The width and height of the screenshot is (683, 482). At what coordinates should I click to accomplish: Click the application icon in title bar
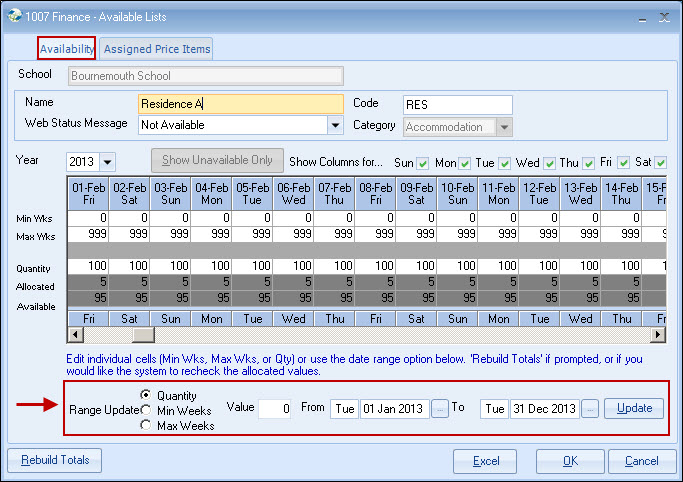[17, 17]
